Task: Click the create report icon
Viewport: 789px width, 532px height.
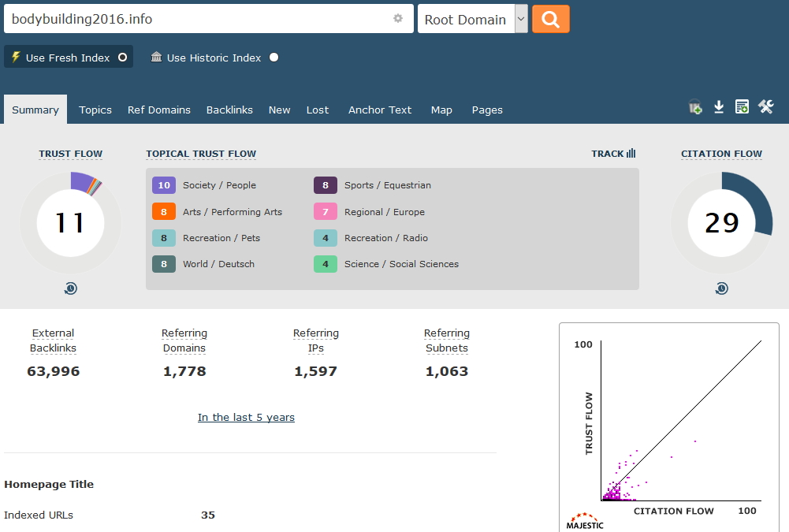Action: pos(742,107)
